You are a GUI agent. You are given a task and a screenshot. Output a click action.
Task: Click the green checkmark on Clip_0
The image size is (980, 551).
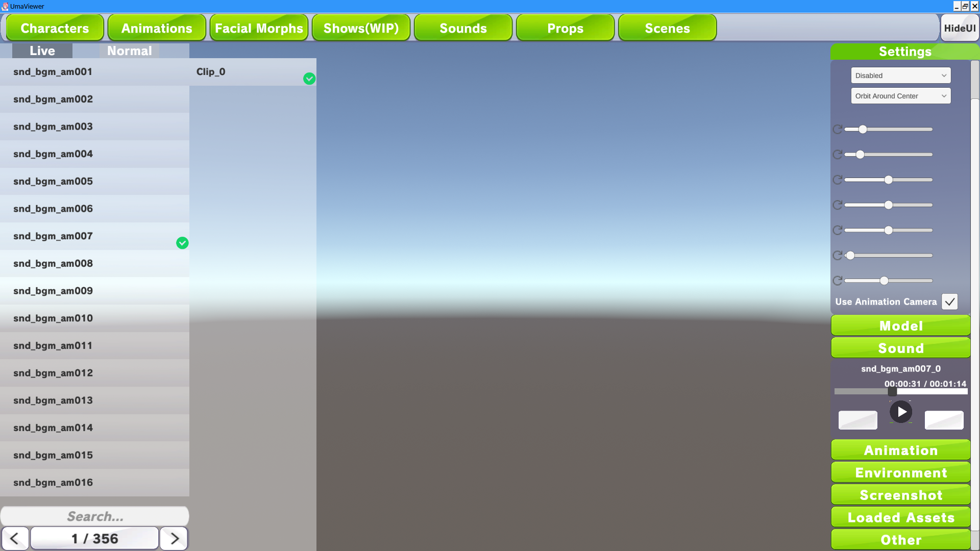pyautogui.click(x=309, y=79)
